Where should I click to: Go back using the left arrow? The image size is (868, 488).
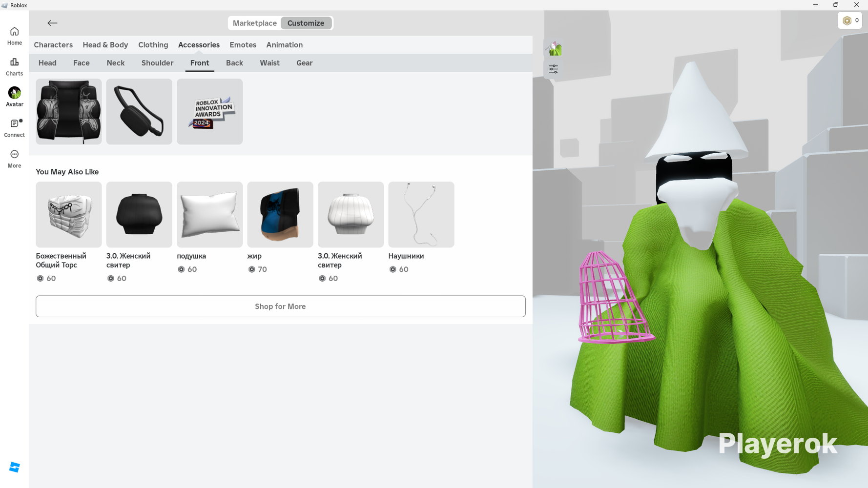[x=52, y=23]
